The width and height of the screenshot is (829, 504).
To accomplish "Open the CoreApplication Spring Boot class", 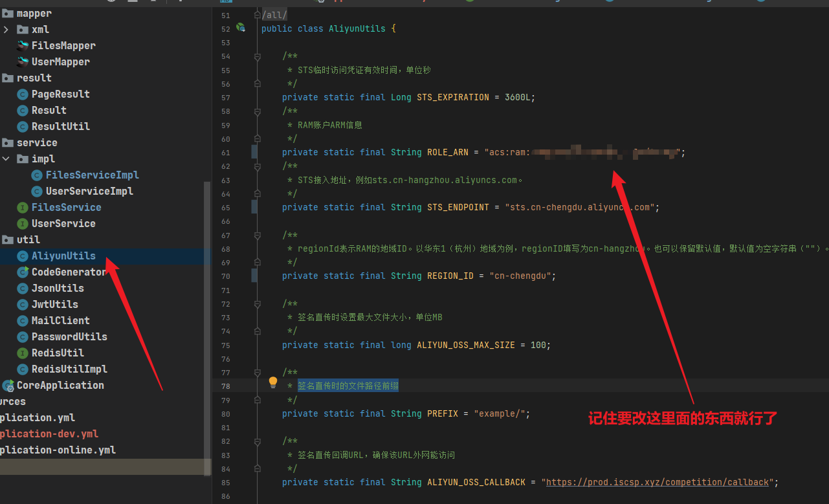I will [x=60, y=385].
